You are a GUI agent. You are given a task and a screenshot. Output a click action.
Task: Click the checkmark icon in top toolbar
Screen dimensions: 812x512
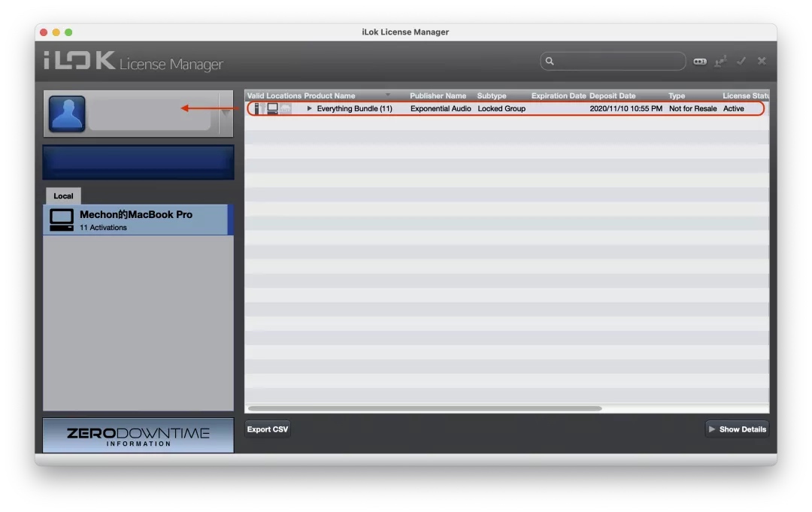pos(741,61)
